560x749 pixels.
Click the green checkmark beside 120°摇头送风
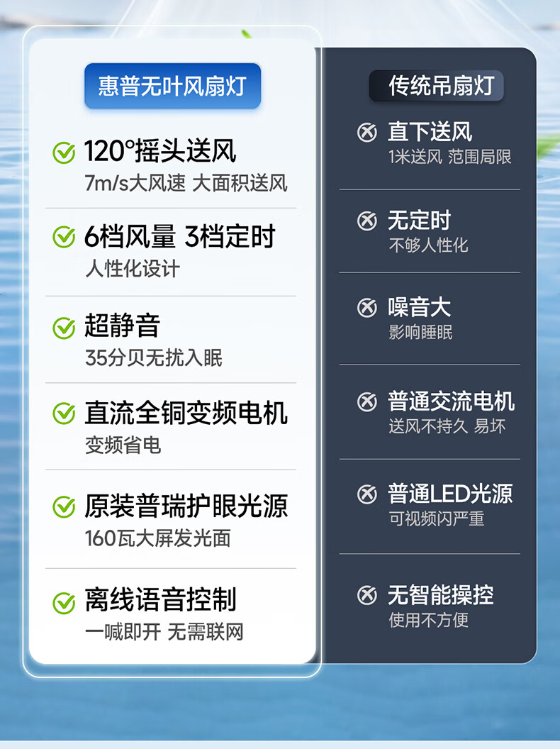pyautogui.click(x=64, y=153)
